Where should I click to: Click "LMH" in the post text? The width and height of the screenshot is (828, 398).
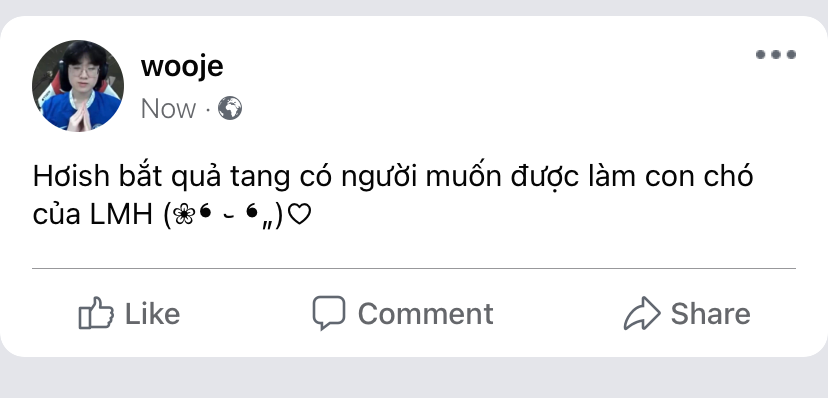[x=121, y=214]
